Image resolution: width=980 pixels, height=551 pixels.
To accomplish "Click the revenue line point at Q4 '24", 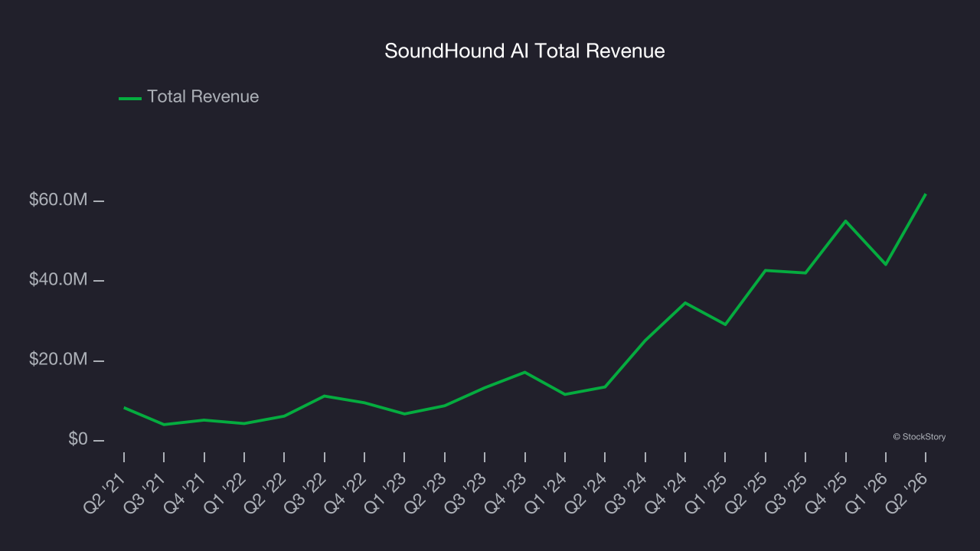I will coord(685,303).
